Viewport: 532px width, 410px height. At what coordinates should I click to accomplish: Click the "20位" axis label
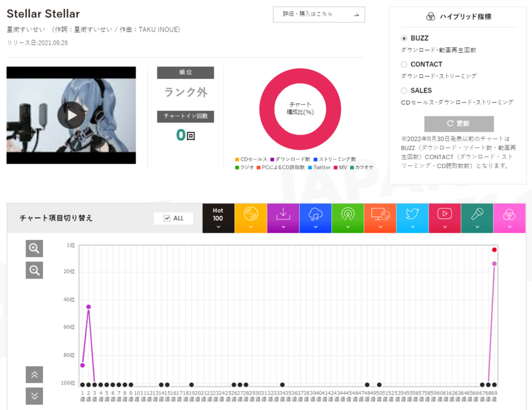click(69, 271)
